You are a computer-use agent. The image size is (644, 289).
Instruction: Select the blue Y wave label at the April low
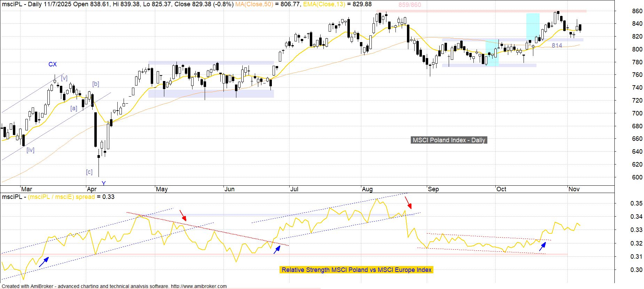coord(103,183)
